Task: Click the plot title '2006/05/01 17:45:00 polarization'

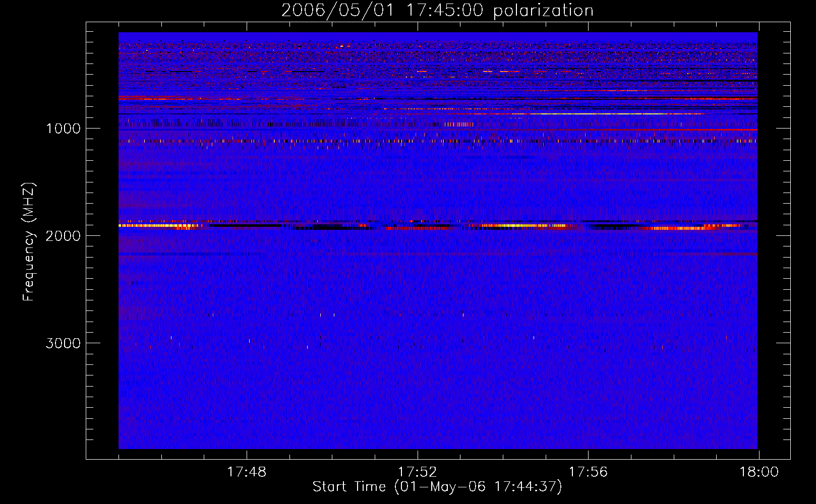Action: tap(437, 11)
